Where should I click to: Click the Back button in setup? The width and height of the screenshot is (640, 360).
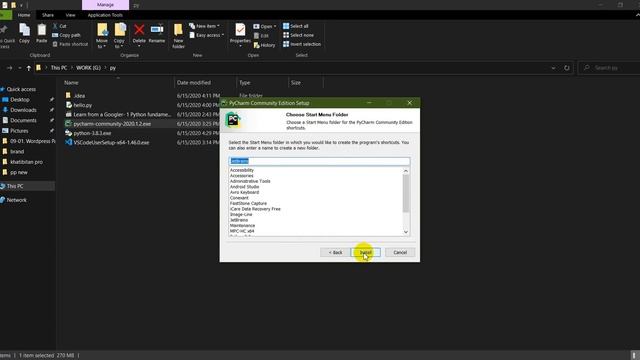tap(335, 253)
